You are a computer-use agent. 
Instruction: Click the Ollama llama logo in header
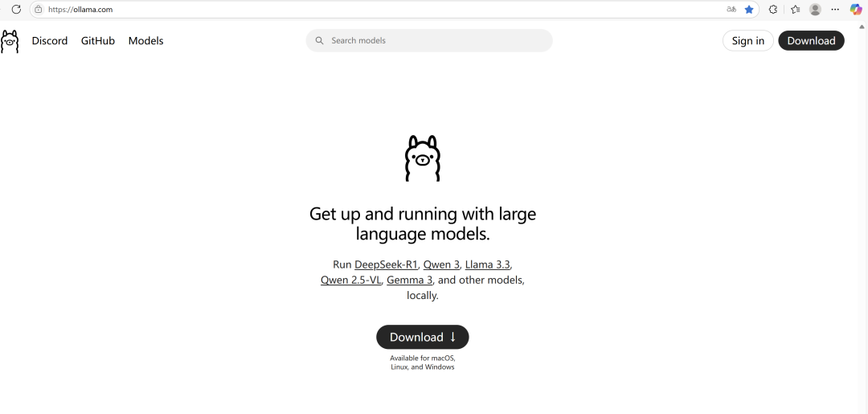[x=10, y=42]
